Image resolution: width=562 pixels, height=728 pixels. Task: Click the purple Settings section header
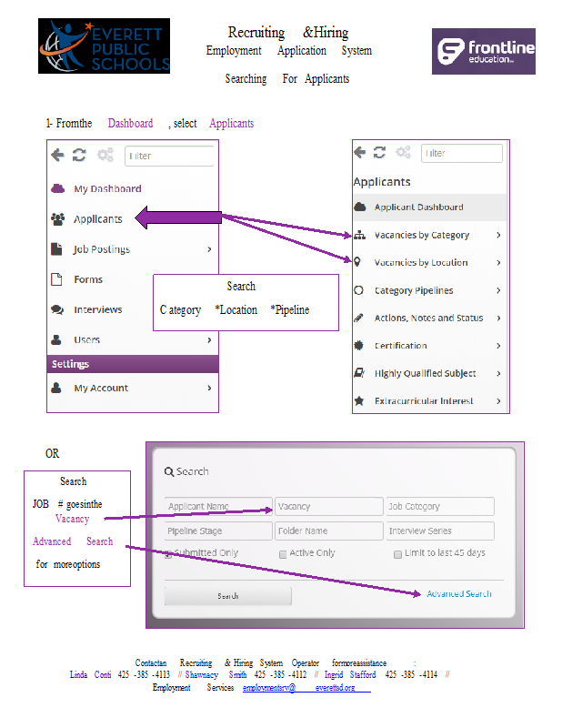[x=132, y=364]
